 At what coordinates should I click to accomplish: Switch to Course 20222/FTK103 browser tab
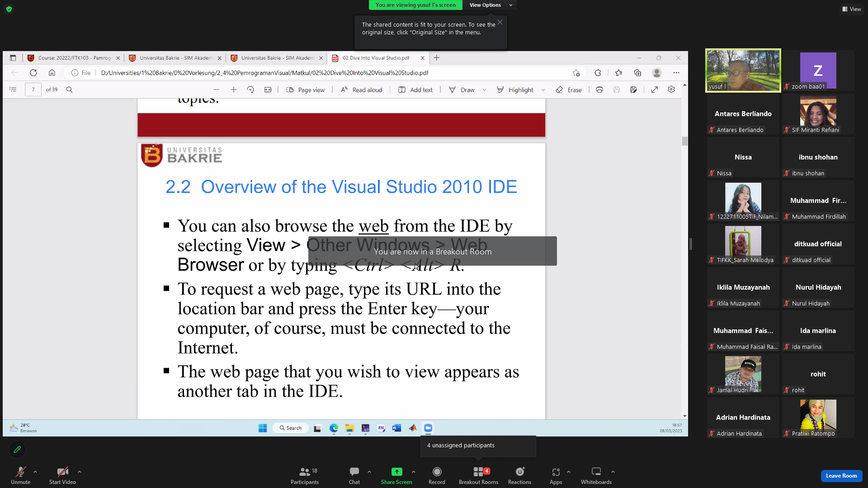[x=74, y=58]
